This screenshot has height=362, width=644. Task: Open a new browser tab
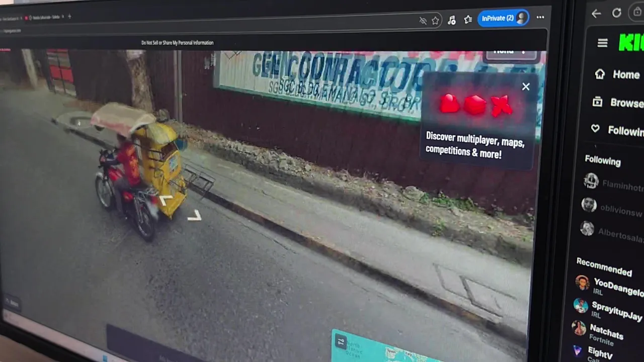69,17
